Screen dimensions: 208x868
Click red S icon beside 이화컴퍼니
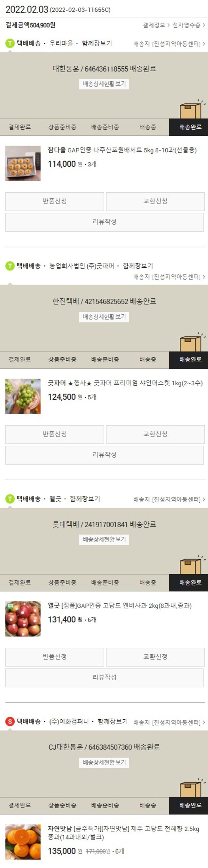[10, 721]
